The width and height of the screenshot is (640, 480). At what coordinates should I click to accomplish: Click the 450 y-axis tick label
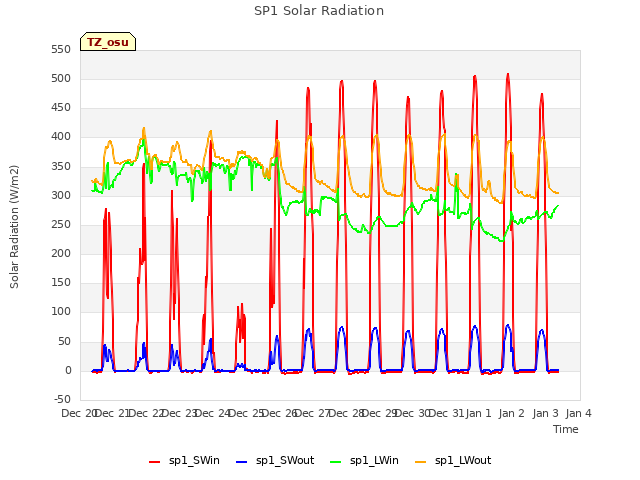[x=61, y=108]
